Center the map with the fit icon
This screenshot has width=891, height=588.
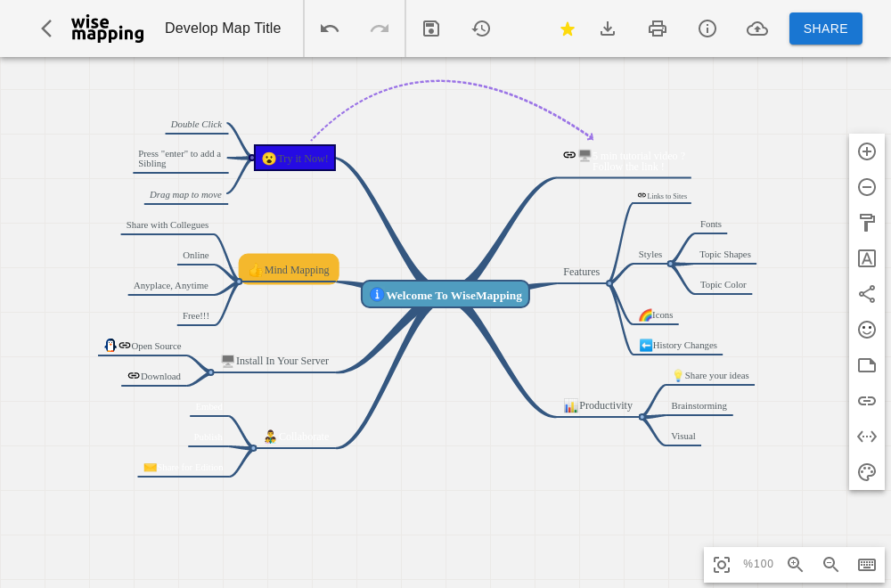click(x=722, y=565)
